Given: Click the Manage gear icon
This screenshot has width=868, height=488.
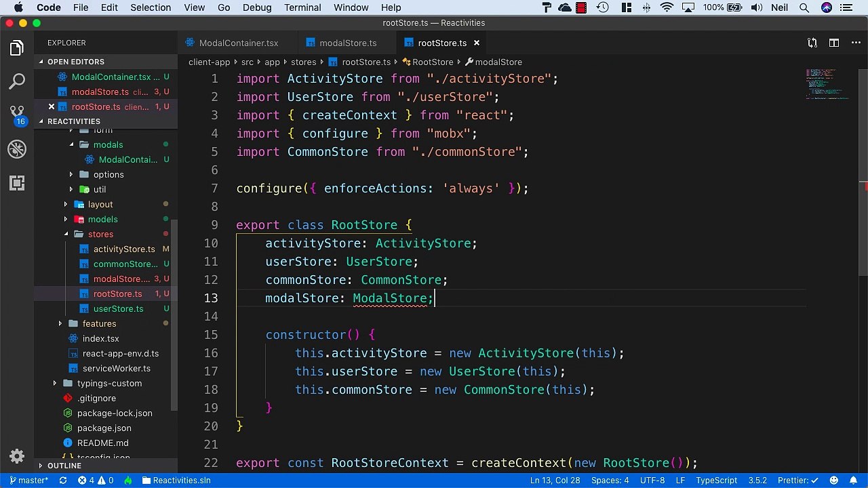Looking at the screenshot, I should coord(17,456).
